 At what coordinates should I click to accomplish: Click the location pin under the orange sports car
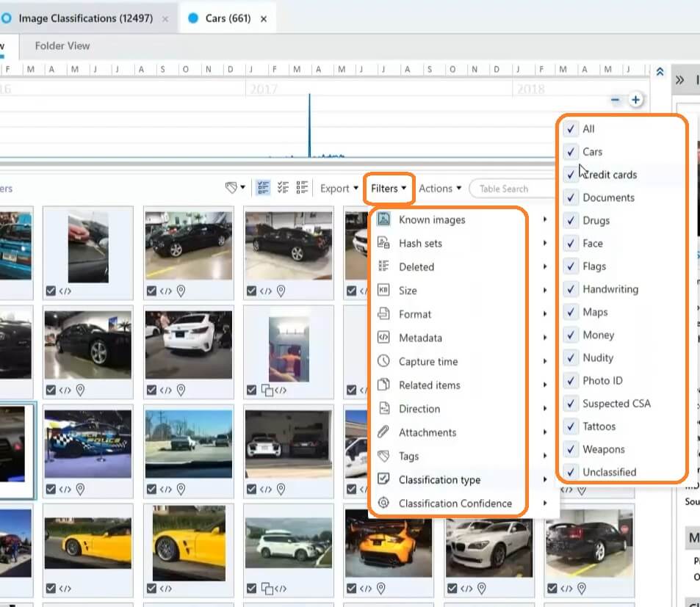point(380,589)
